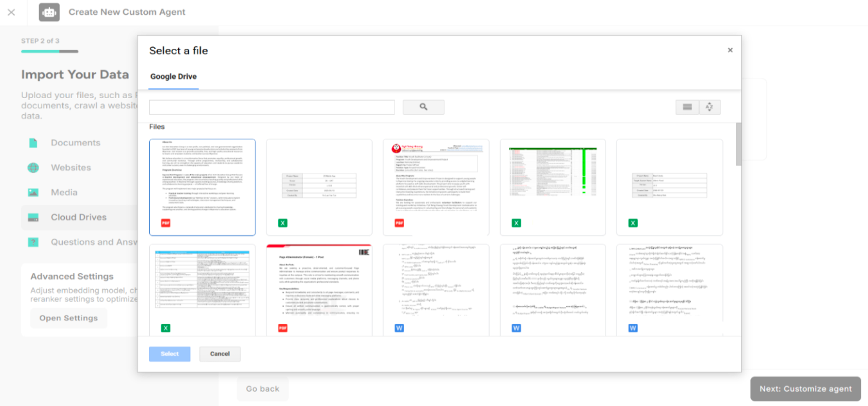Sort files alphabetically A to Z

point(709,107)
